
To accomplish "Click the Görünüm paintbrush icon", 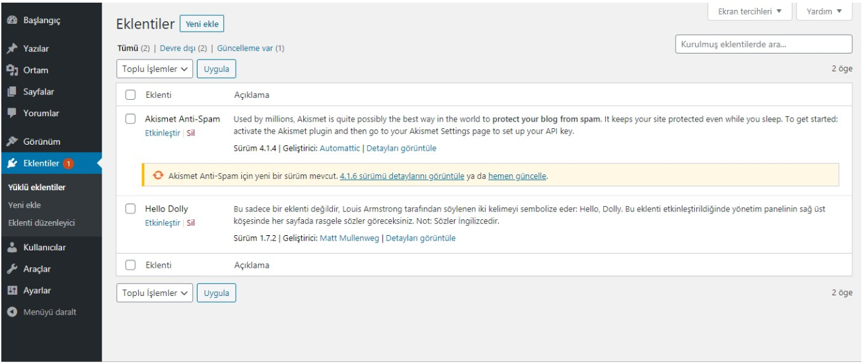I will click(12, 142).
